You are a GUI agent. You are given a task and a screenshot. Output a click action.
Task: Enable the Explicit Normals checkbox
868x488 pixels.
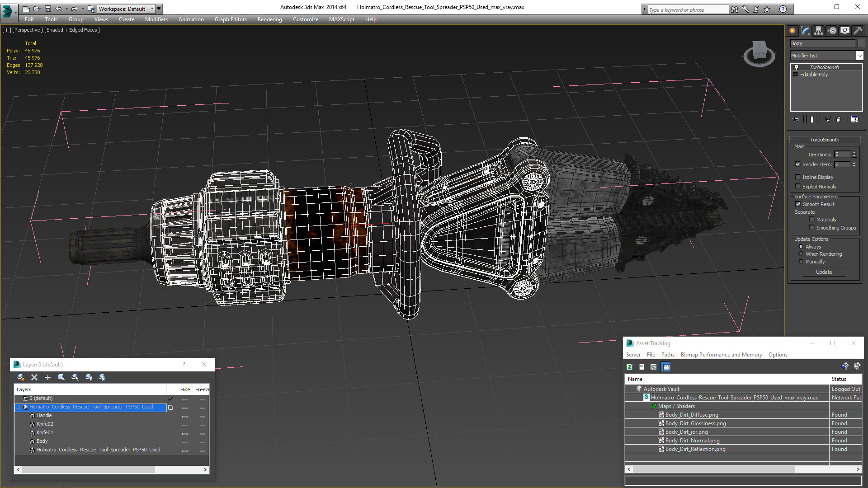click(797, 187)
